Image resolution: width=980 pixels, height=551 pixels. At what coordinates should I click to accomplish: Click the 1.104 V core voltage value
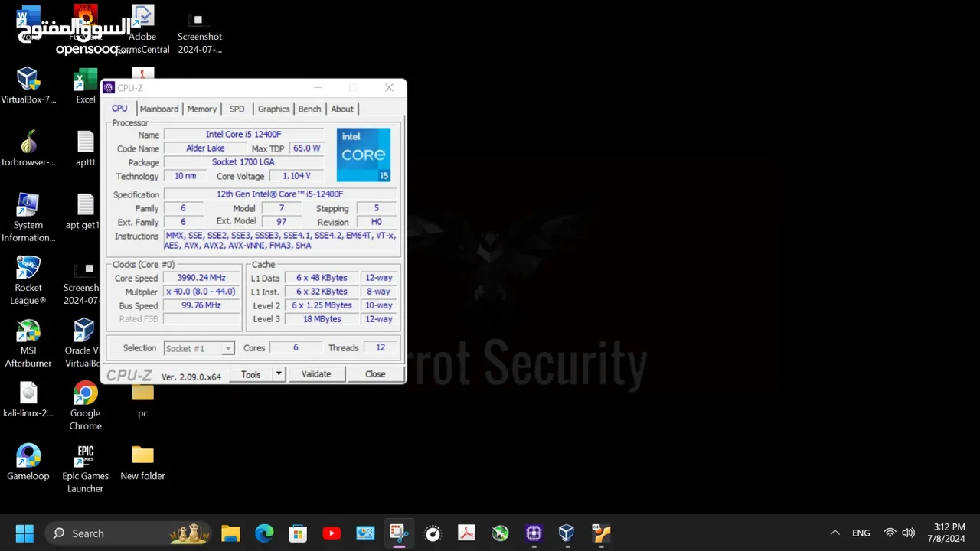[x=296, y=176]
